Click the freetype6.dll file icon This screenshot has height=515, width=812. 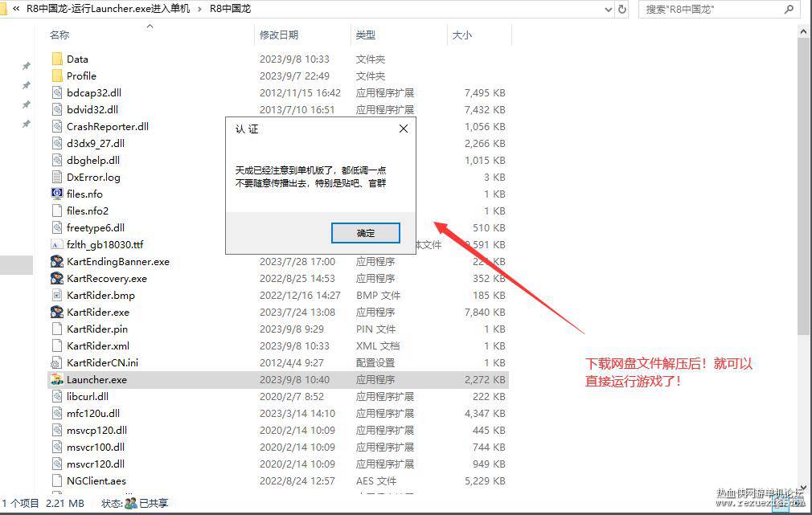click(57, 227)
